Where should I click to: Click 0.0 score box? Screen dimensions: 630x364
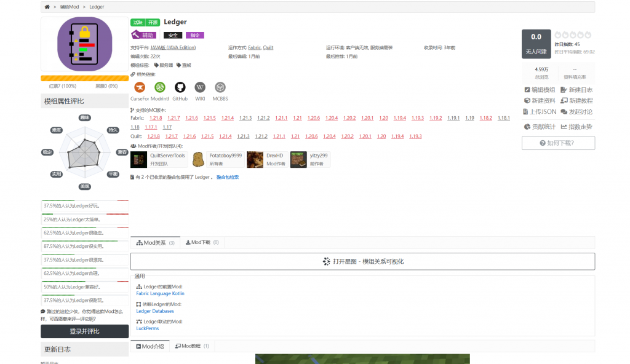(536, 44)
